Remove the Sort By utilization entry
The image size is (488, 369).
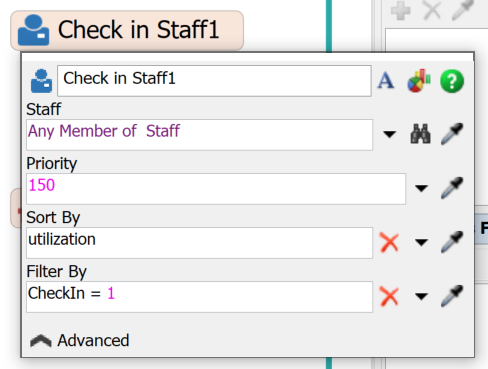click(x=389, y=242)
